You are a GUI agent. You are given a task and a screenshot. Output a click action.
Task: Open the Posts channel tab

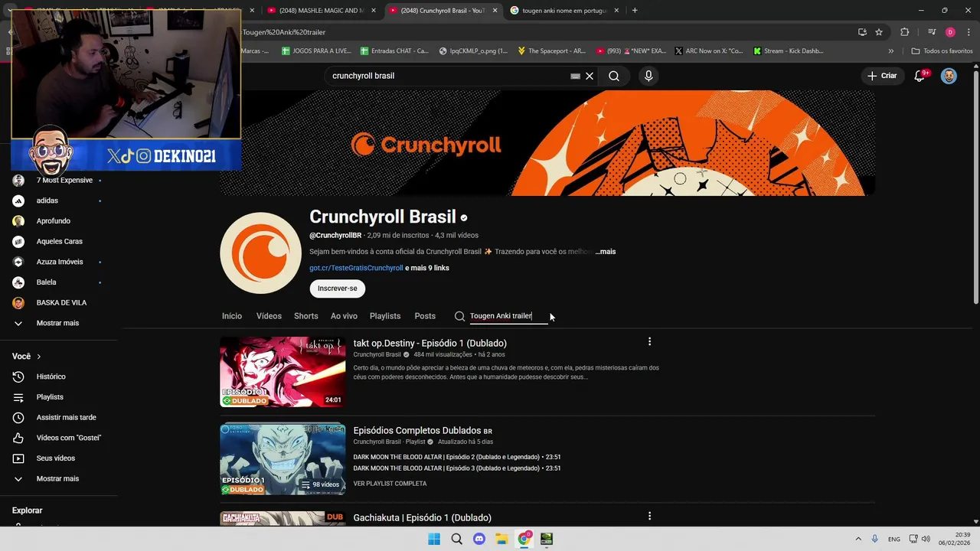click(425, 316)
